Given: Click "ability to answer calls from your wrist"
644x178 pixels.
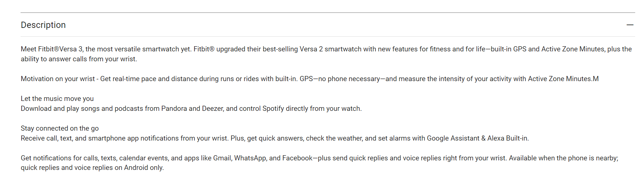Looking at the screenshot, I should (x=79, y=59).
